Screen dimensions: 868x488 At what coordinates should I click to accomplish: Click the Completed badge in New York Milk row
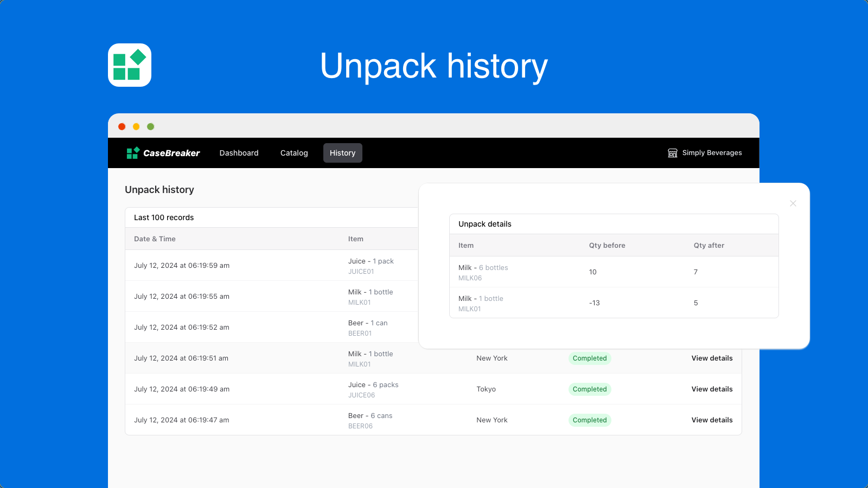(x=590, y=358)
